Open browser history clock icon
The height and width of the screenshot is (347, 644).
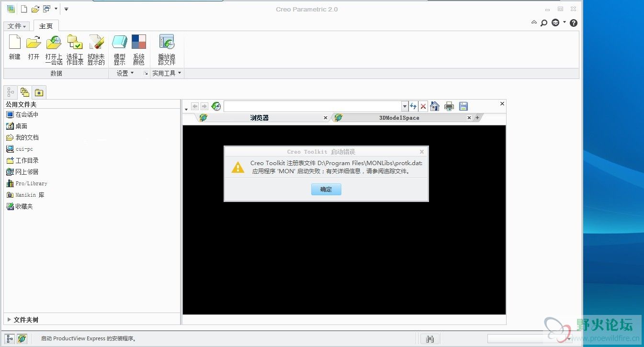pos(216,106)
